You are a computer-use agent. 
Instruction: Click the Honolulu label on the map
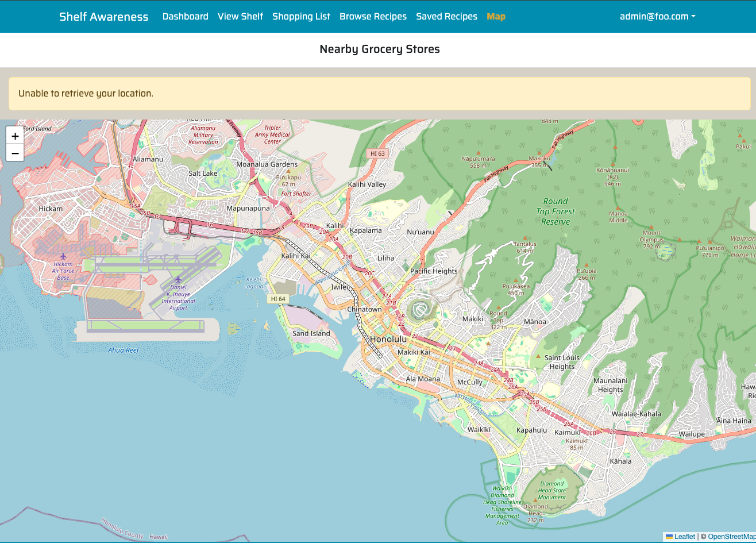(x=388, y=340)
